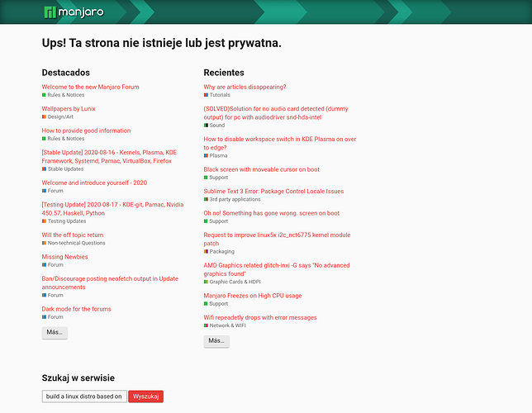Open 'Welcome to the new Manjaro Forum' topic

tap(90, 87)
